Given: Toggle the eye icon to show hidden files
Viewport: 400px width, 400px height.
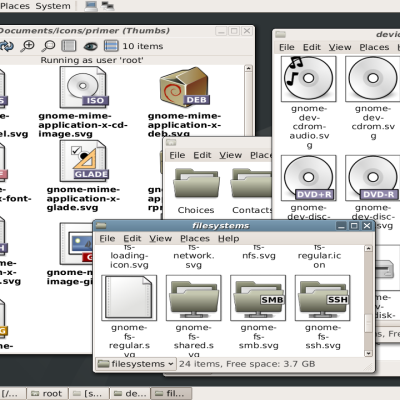Looking at the screenshot, I should 90,46.
